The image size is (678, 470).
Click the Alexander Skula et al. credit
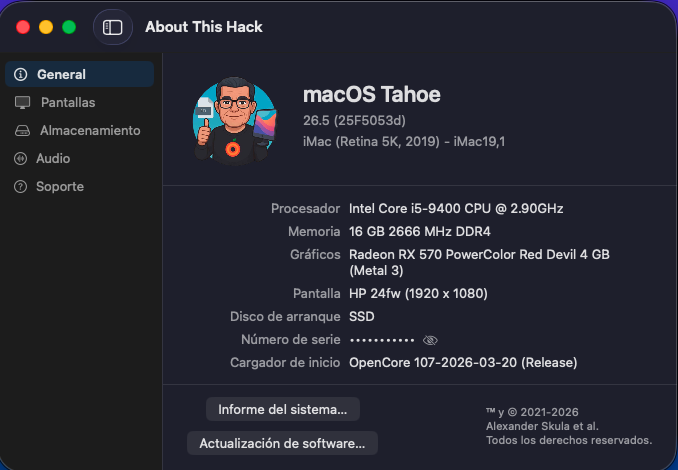point(542,426)
